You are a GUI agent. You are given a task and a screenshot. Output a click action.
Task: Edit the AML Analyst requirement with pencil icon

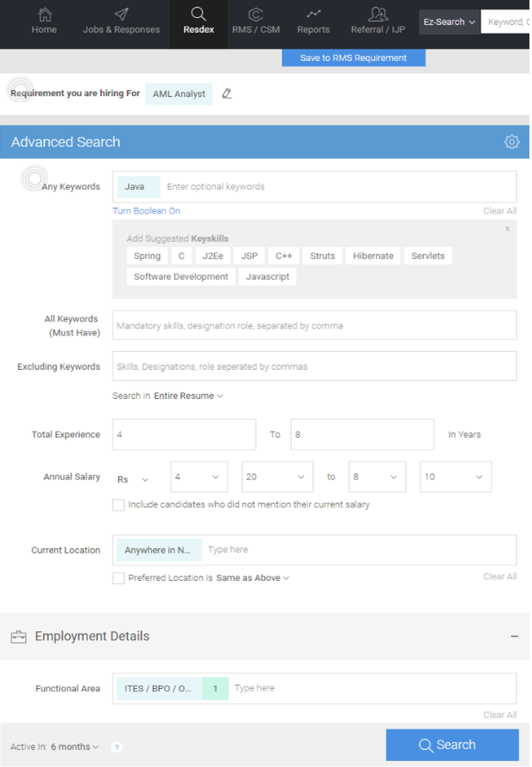tap(227, 94)
